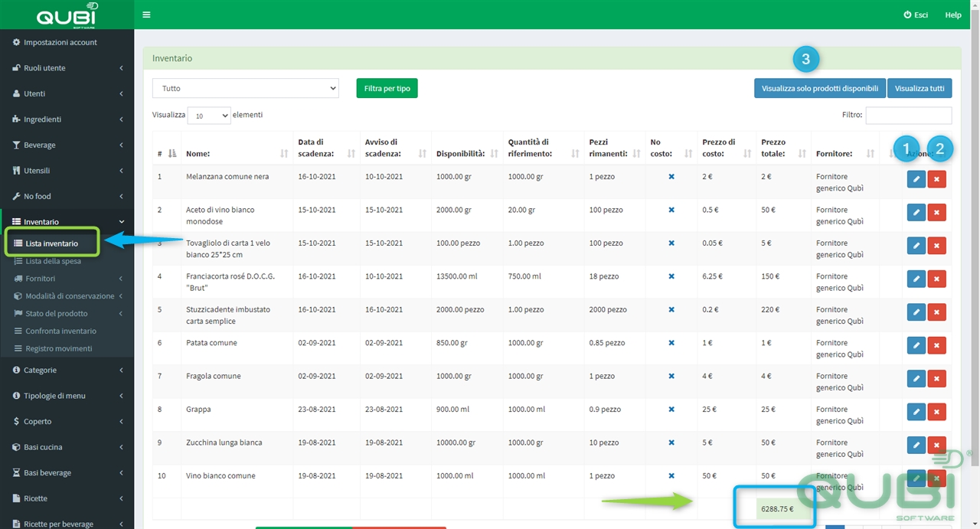
Task: Edit the Tovagliolo di carta row
Action: point(916,246)
